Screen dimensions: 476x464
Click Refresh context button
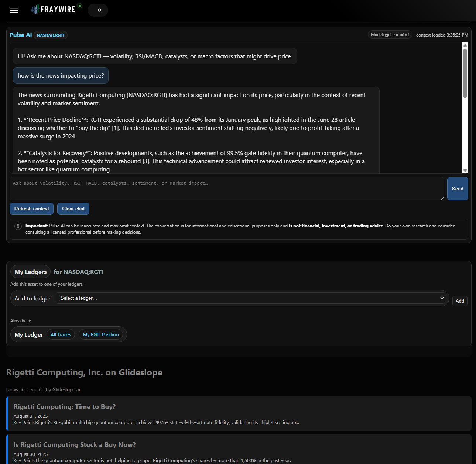32,209
